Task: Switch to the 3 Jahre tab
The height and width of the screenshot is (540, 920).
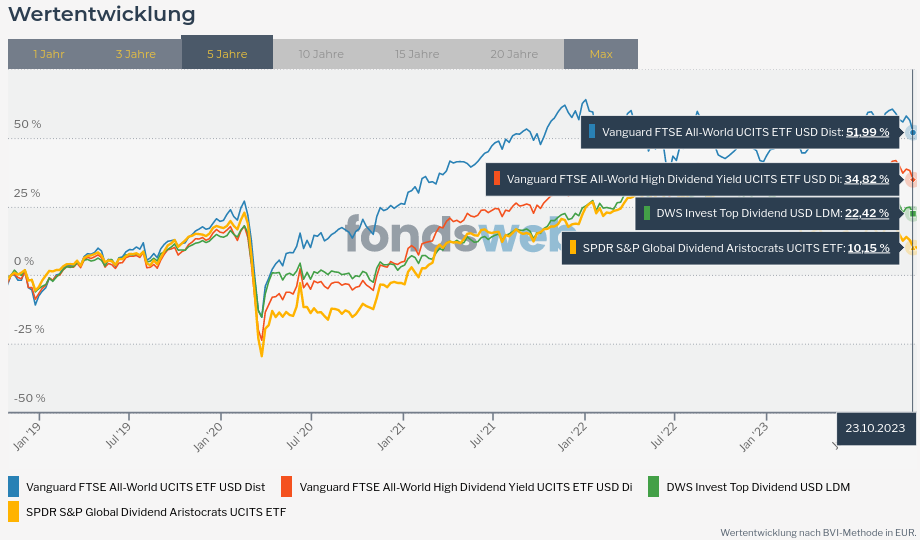Action: (136, 54)
